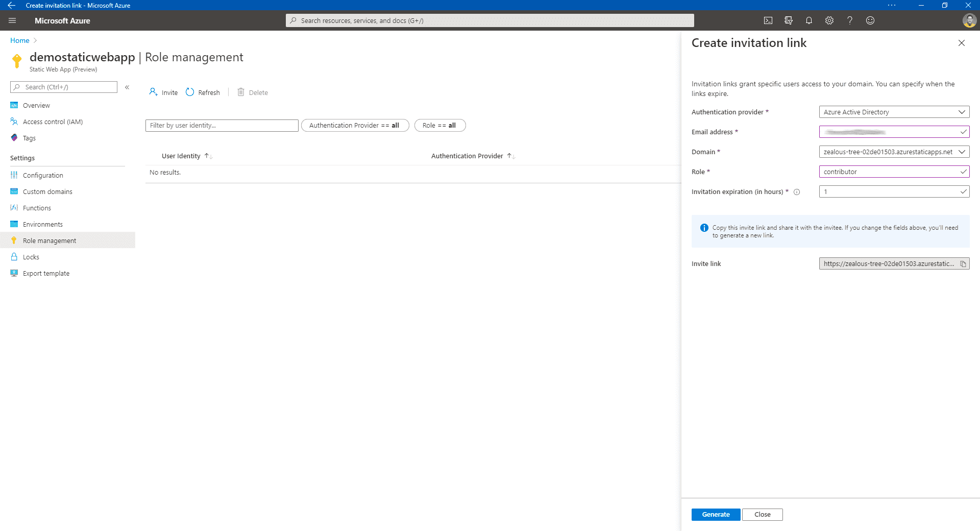
Task: Select Role management in the sidebar
Action: click(x=67, y=240)
